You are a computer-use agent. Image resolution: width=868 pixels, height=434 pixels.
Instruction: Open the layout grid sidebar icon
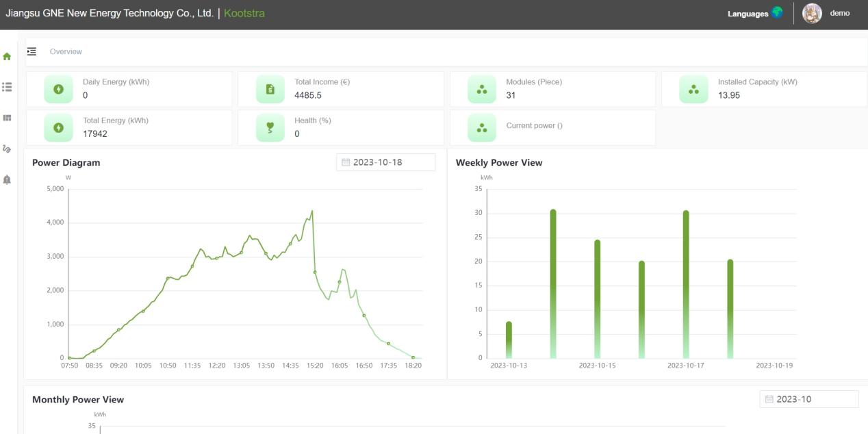[x=8, y=118]
